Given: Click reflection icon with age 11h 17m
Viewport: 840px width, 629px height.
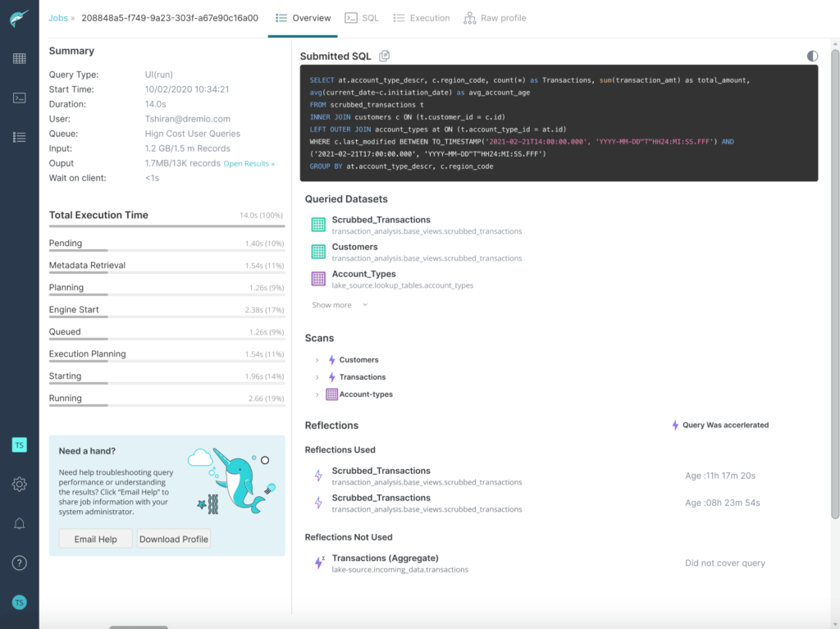Looking at the screenshot, I should click(318, 475).
